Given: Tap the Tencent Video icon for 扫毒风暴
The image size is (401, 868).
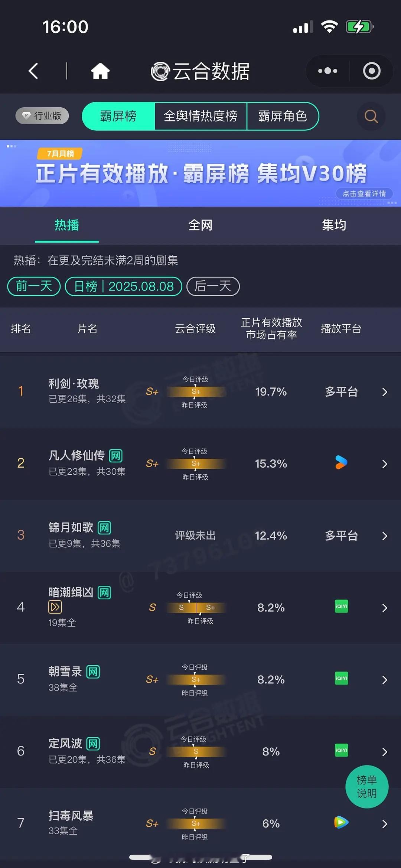Looking at the screenshot, I should click(x=341, y=822).
